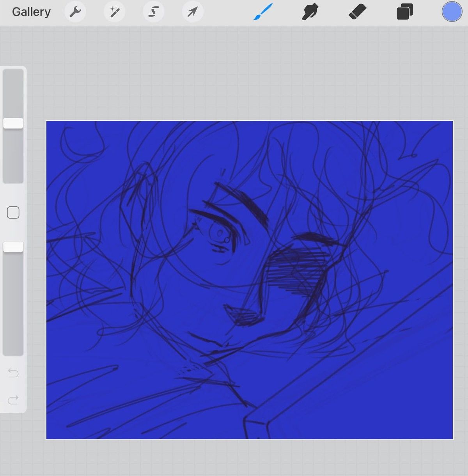The height and width of the screenshot is (476, 468).
Task: Open the active color picker circle
Action: click(x=452, y=12)
